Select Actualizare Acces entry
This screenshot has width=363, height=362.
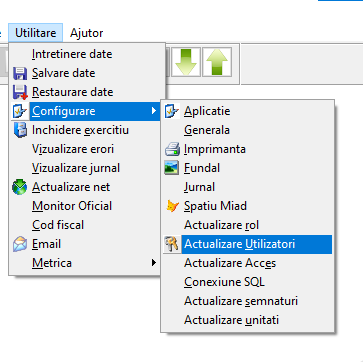coord(247,263)
